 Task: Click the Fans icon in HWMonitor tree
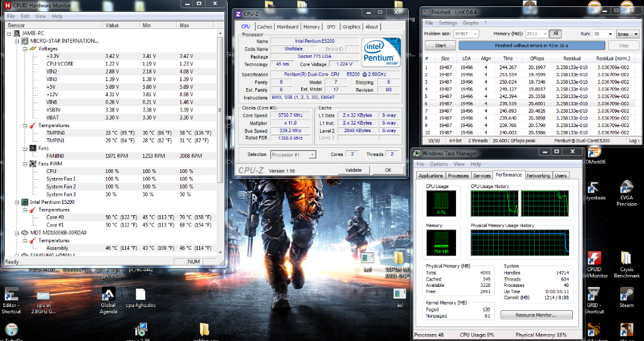(x=33, y=148)
